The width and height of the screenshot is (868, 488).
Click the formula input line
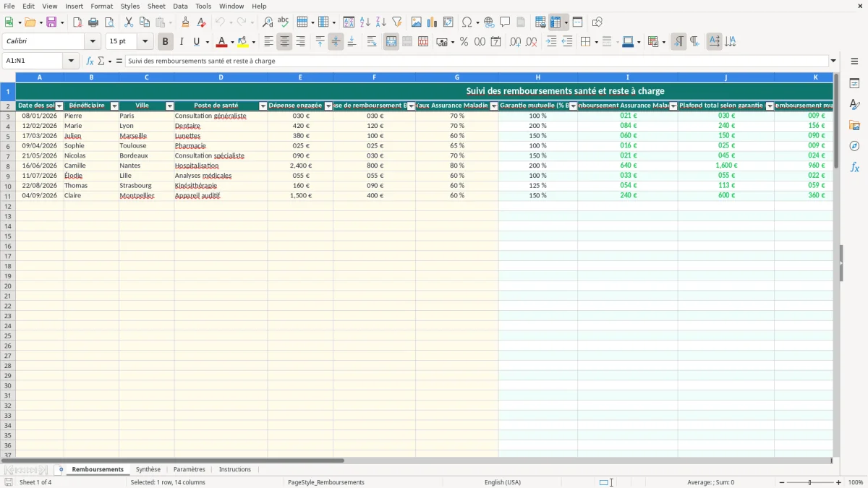point(477,61)
